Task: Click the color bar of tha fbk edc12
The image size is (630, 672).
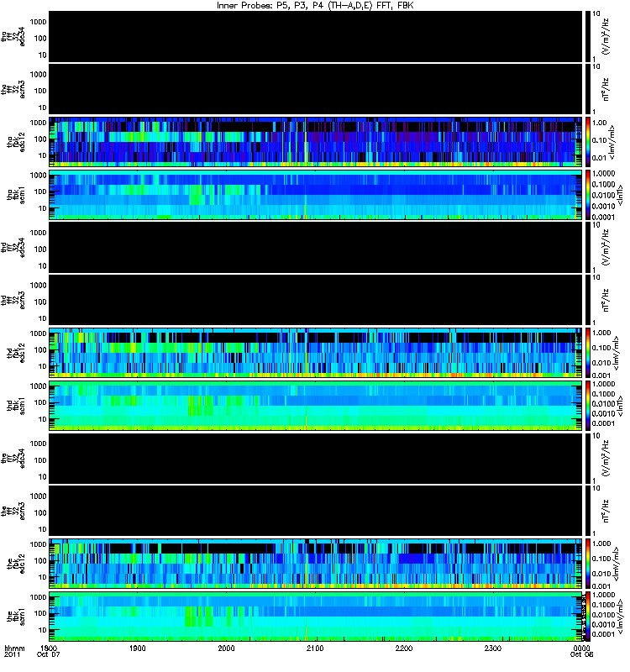Action: (x=587, y=141)
